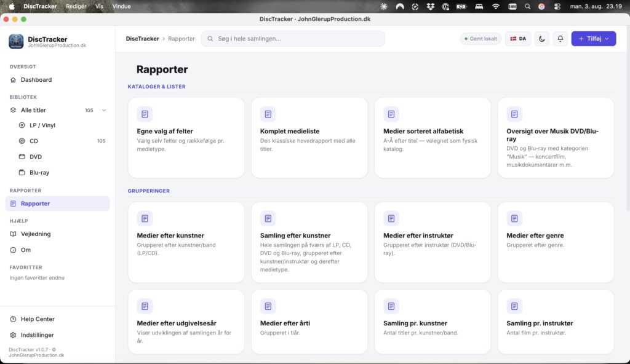Click the Samling pr. instruktør report icon
The width and height of the screenshot is (630, 364).
pyautogui.click(x=514, y=306)
